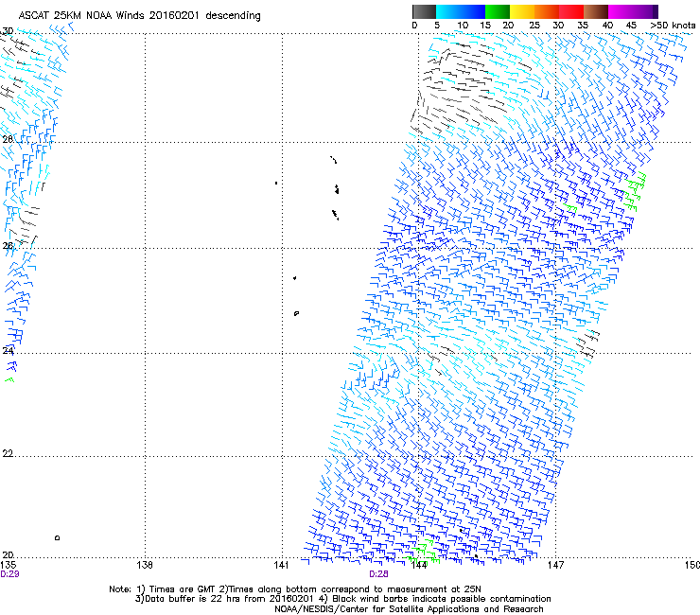Select the orange 25–30 knots legend segment
700x615 pixels.
[x=547, y=11]
